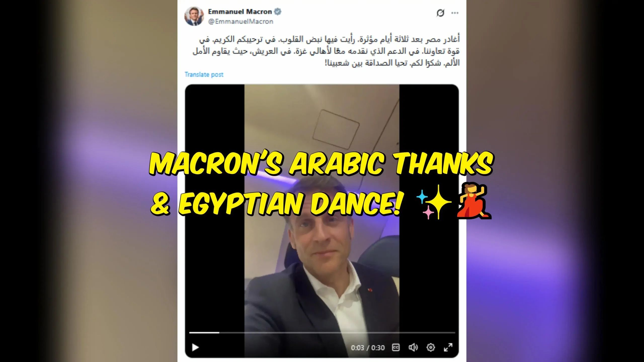Image resolution: width=644 pixels, height=362 pixels.
Task: Mute the video volume speaker icon
Action: [413, 347]
